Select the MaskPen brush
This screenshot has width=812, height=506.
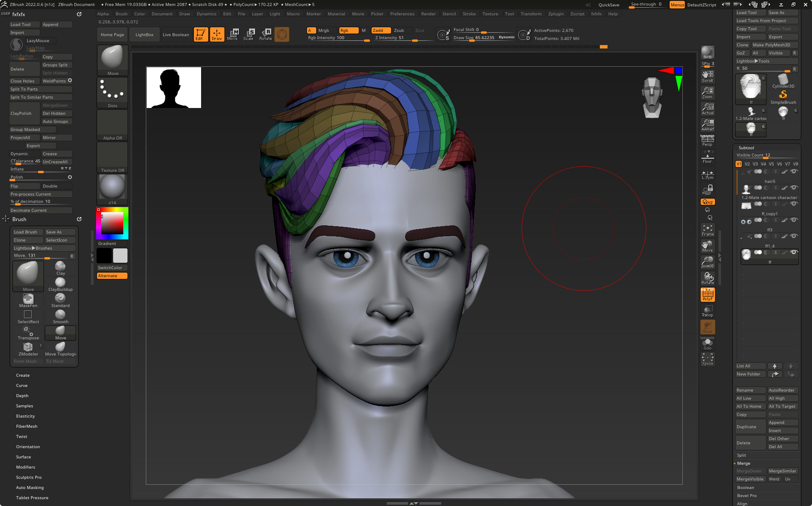point(28,301)
